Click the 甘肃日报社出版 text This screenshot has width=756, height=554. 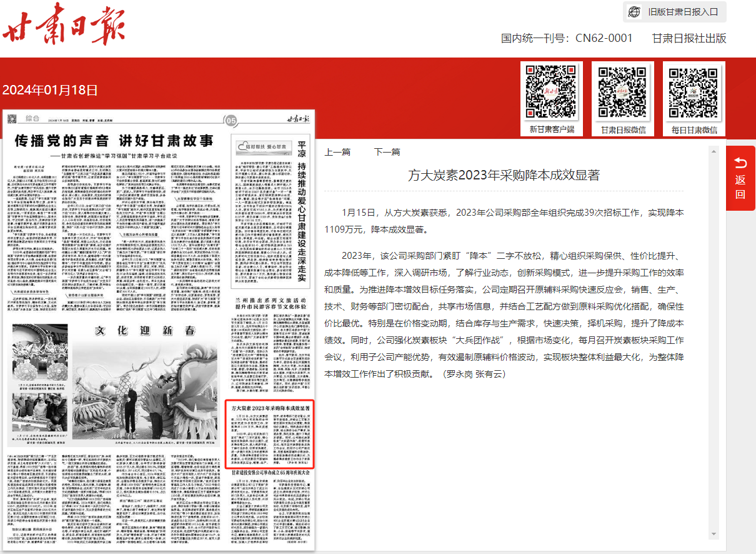[x=689, y=38]
